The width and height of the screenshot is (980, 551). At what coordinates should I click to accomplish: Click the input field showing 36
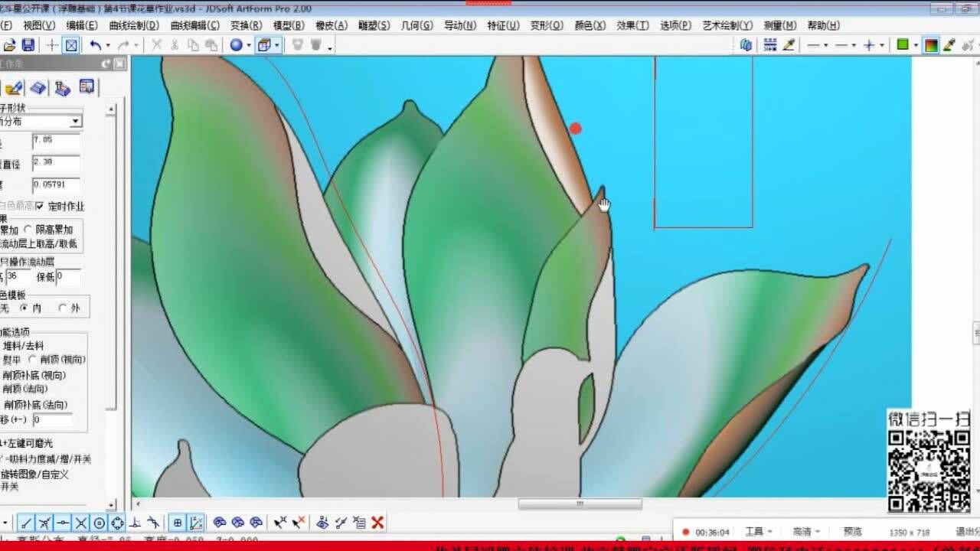click(x=18, y=276)
